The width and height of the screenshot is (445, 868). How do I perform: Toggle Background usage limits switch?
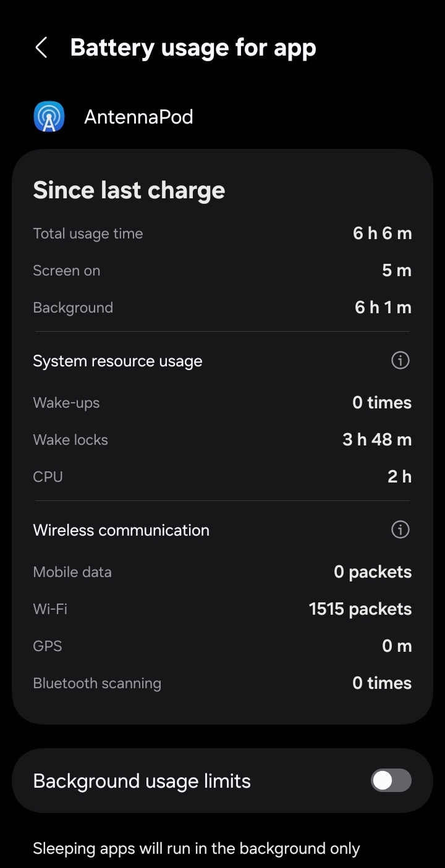391,780
